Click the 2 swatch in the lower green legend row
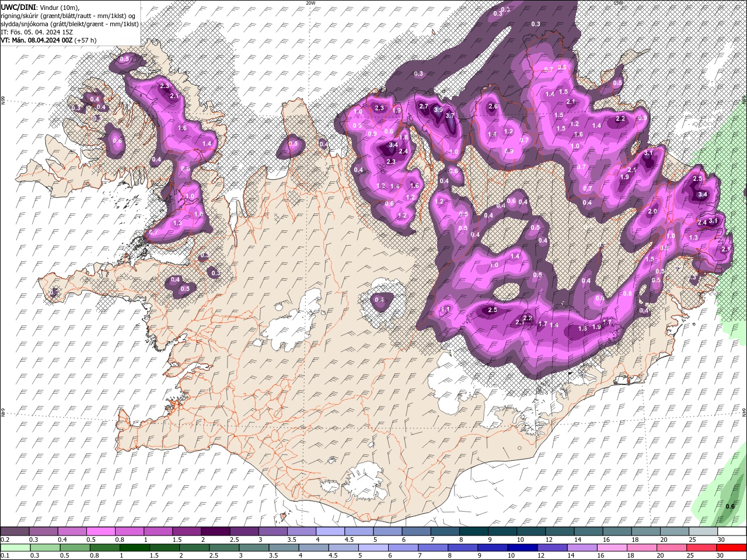 pyautogui.click(x=194, y=548)
